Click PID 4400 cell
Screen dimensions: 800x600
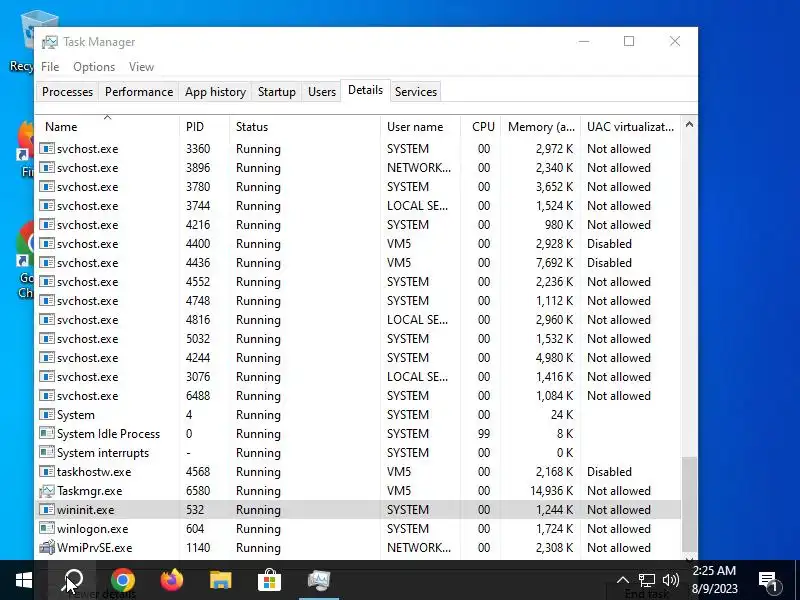point(198,243)
